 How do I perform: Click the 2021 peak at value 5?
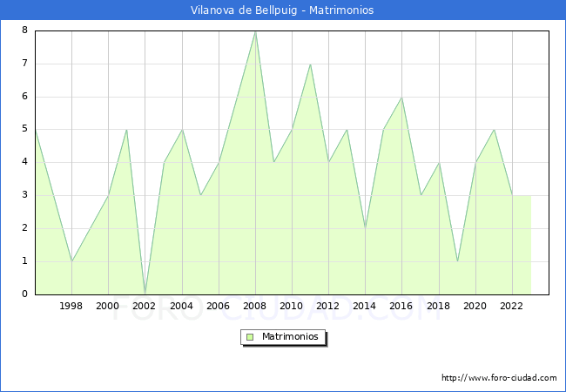(494, 130)
